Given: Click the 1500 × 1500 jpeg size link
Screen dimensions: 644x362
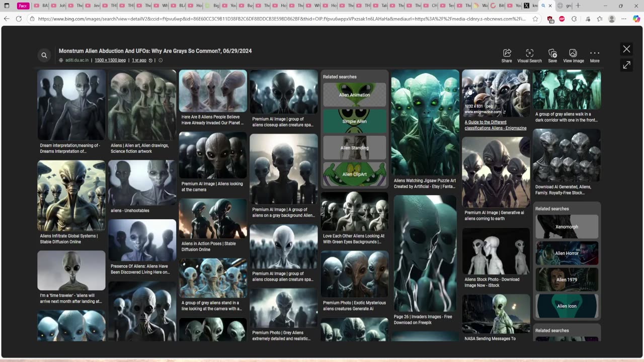Looking at the screenshot, I should click(110, 60).
